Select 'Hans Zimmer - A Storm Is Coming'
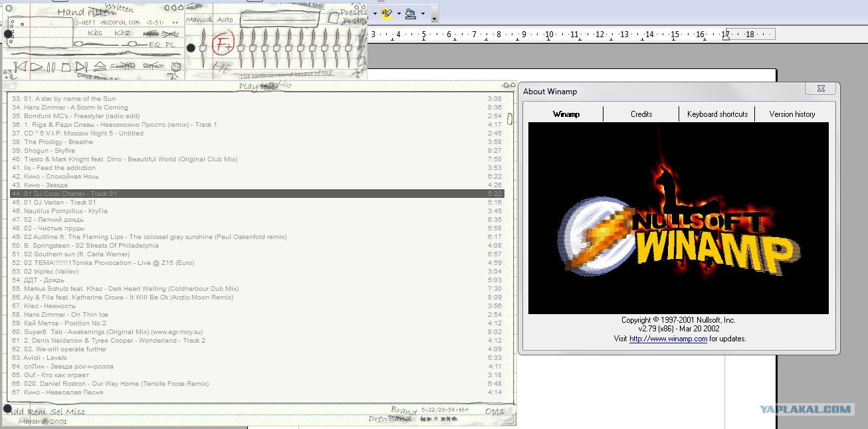 257,108
